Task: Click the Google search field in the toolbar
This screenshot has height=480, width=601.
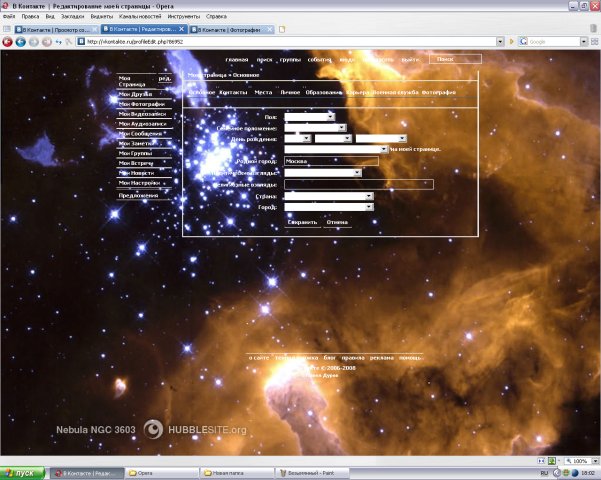Action: click(554, 41)
